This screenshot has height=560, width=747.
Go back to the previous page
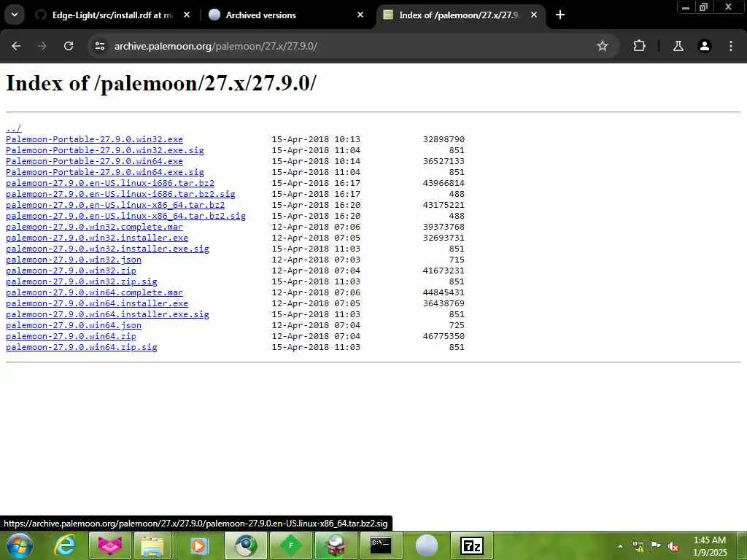point(16,46)
